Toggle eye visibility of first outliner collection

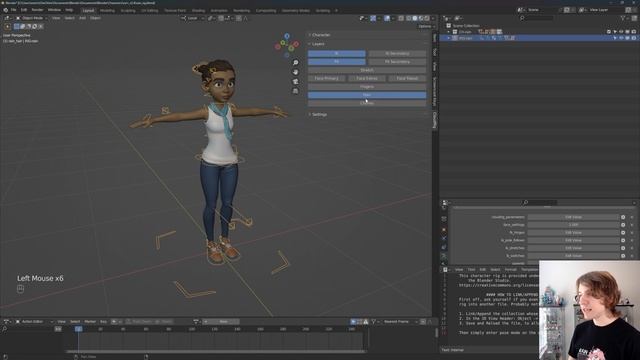tap(621, 31)
